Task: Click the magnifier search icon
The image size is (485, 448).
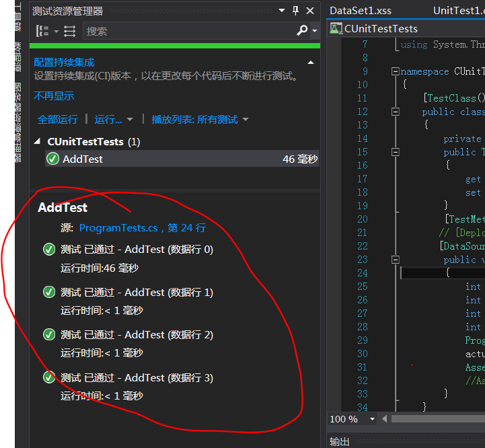Action: point(302,30)
